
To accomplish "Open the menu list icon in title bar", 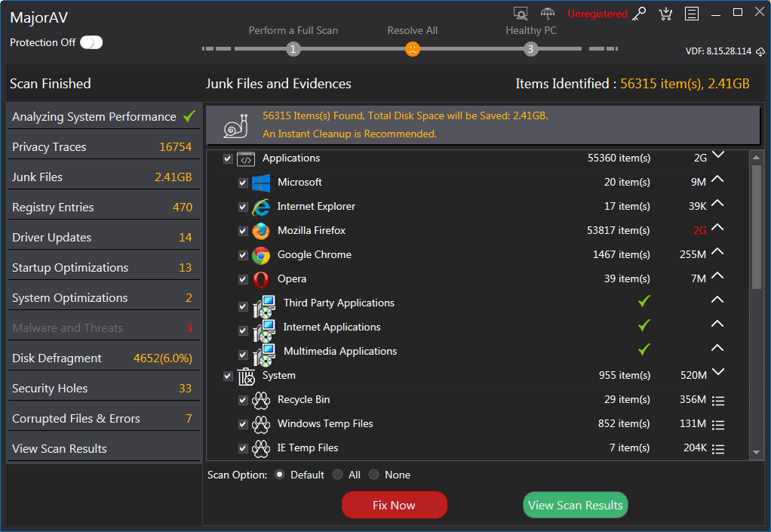I will coord(691,14).
